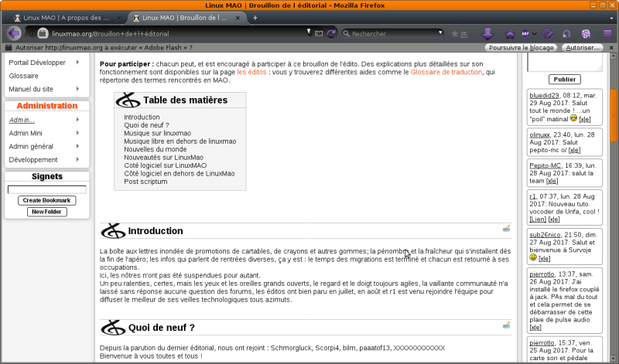Reload the current page

pos(331,34)
